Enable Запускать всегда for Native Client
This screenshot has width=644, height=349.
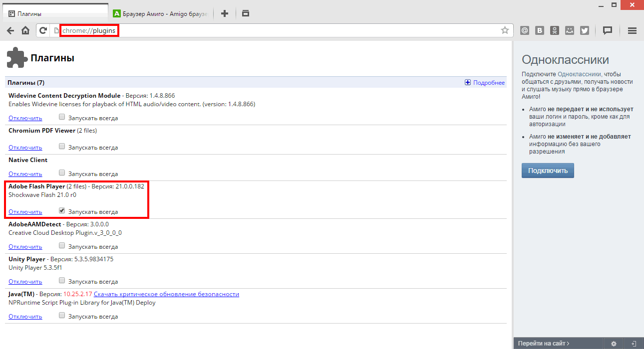coord(62,173)
